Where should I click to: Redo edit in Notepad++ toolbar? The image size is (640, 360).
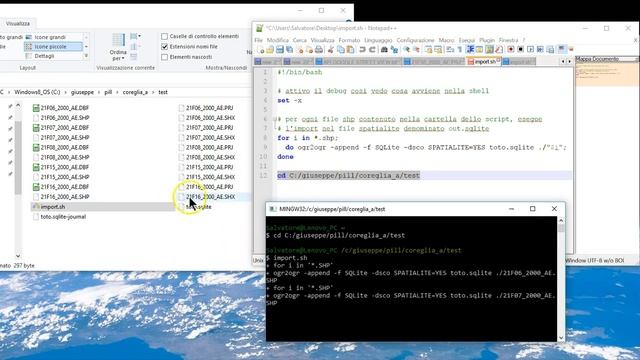click(x=372, y=50)
